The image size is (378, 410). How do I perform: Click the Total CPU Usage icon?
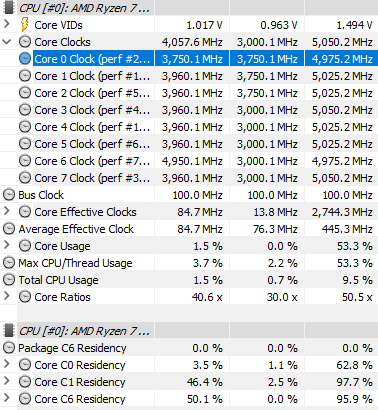coord(9,280)
